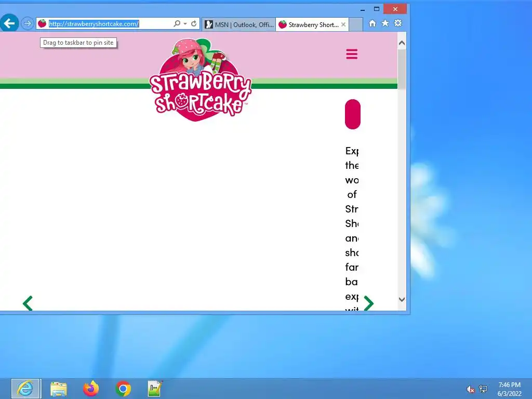Viewport: 532px width, 399px height.
Task: Click the pink rounded button on page
Action: (353, 114)
